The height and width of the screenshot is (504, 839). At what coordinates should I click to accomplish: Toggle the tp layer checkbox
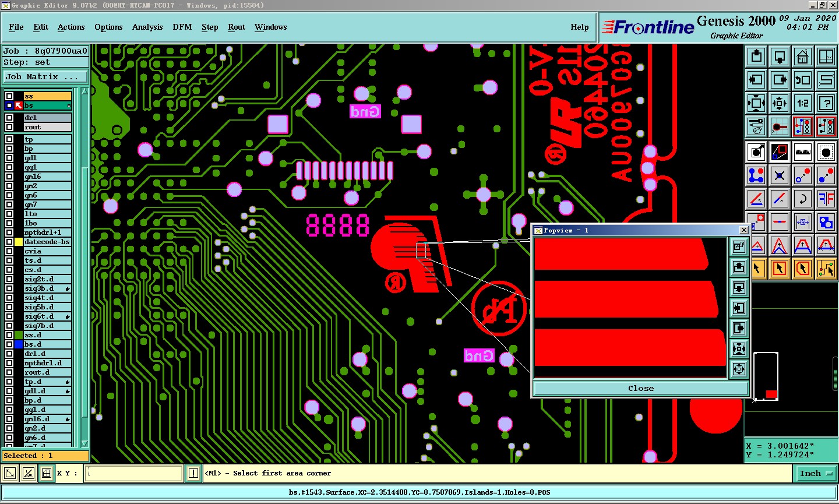click(x=9, y=139)
